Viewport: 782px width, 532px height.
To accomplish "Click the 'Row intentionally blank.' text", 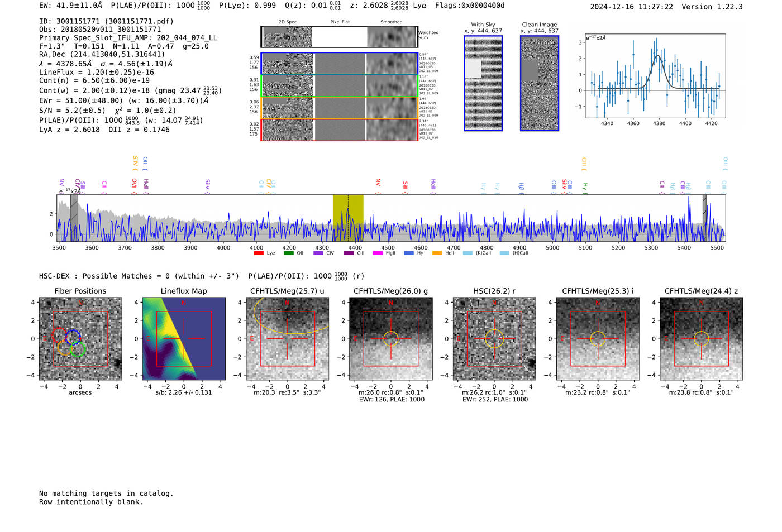I will coord(91,502).
